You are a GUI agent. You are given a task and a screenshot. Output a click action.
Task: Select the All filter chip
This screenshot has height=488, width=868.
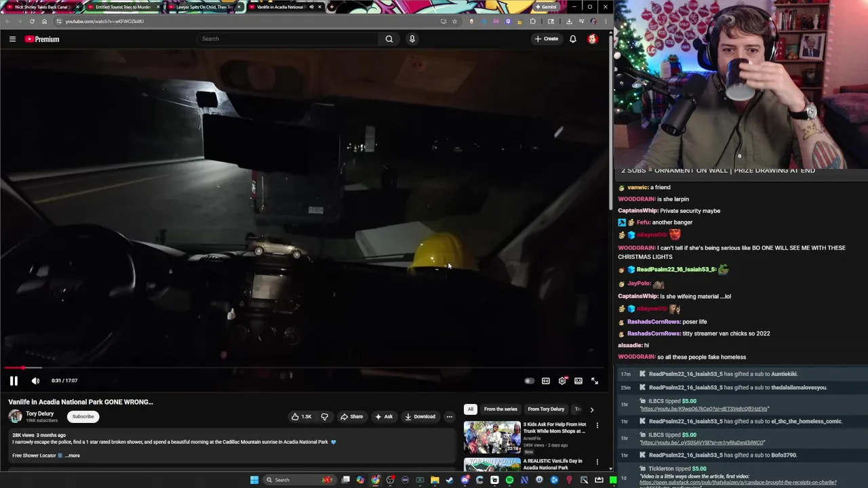coord(470,409)
